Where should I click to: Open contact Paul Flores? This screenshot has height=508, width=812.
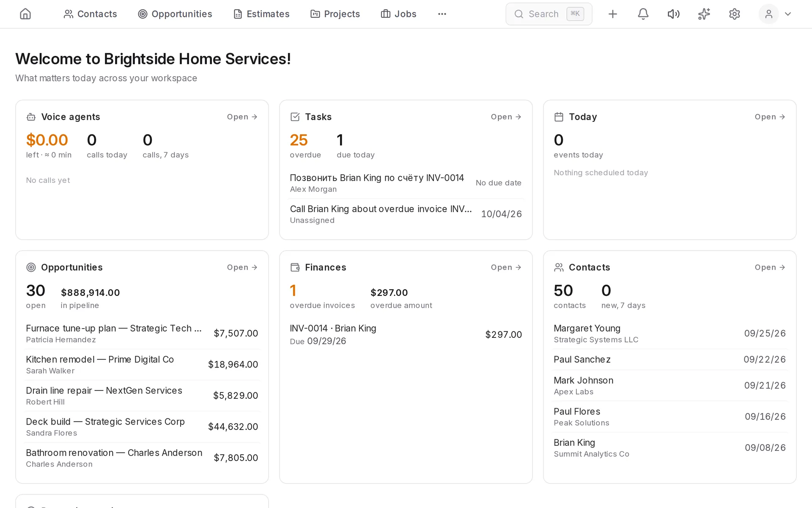pos(670,417)
